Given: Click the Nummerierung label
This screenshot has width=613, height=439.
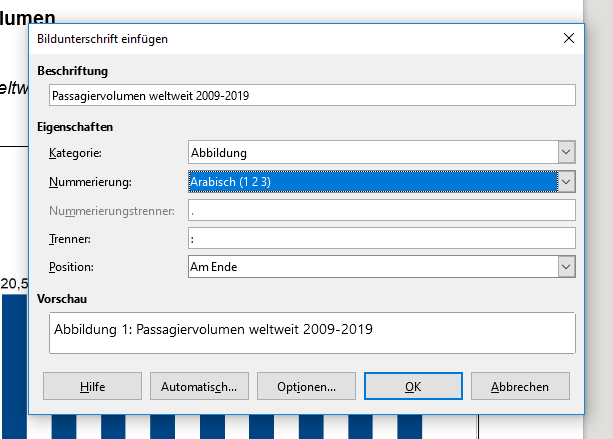Looking at the screenshot, I should [90, 182].
